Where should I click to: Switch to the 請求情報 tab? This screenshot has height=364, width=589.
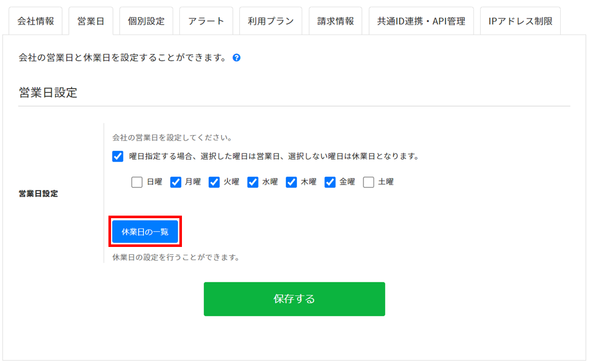pos(336,22)
